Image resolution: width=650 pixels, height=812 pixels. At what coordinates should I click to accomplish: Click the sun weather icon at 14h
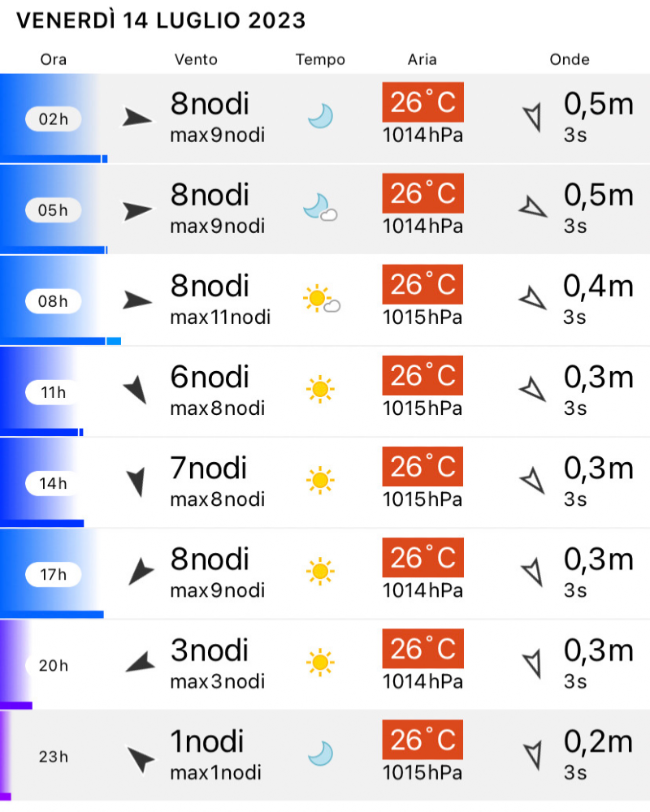point(320,481)
